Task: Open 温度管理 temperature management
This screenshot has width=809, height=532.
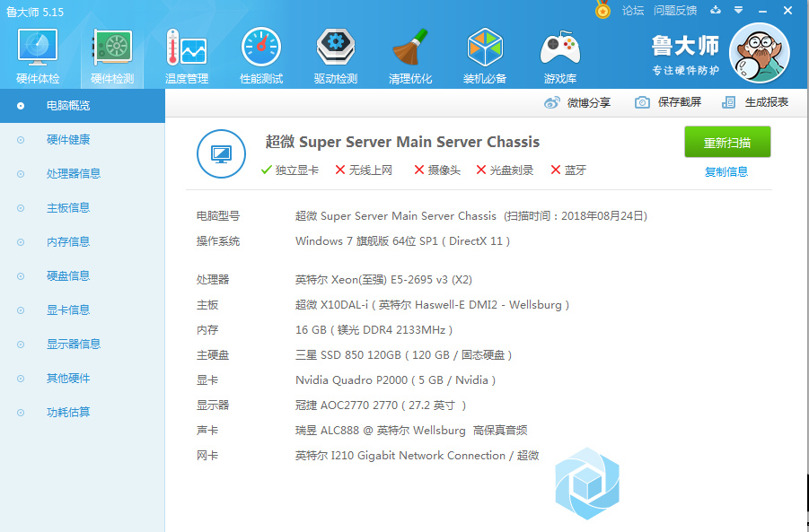Action: 186,57
